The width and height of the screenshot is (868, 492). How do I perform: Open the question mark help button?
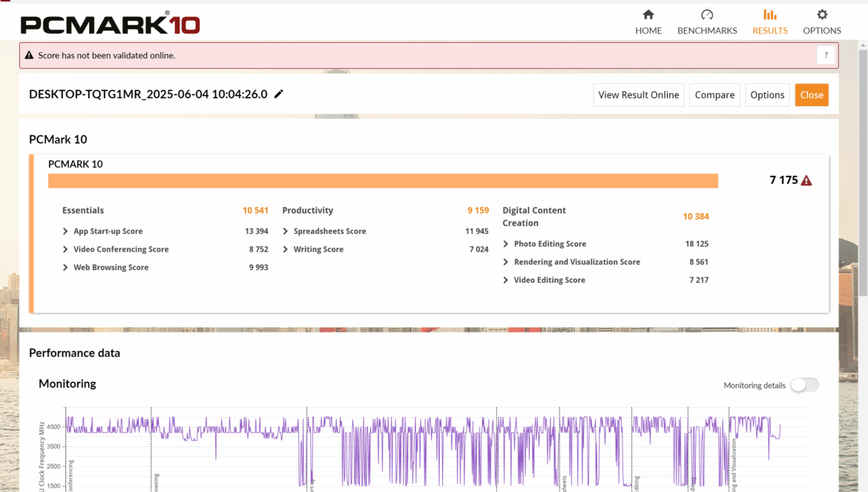826,56
